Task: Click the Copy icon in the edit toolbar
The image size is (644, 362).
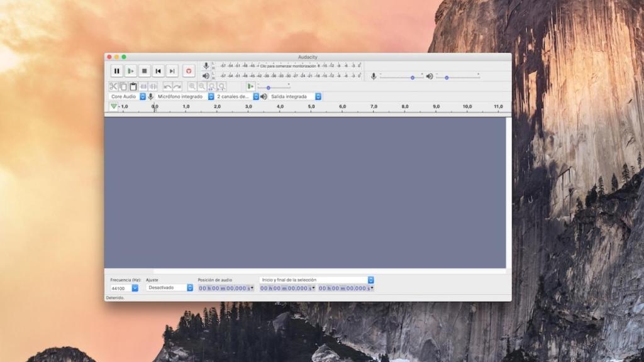Action: tap(123, 86)
